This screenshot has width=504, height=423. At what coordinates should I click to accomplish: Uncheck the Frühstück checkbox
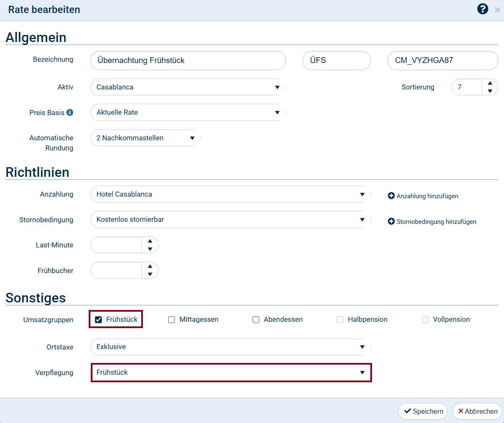coord(98,320)
